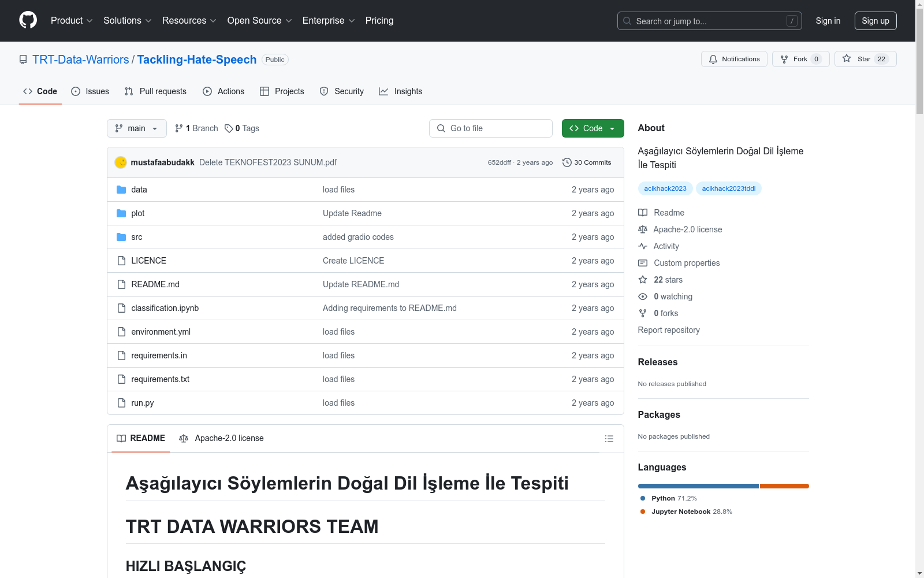Expand the Open Source menu
Screen dimensions: 924x578
pos(260,20)
